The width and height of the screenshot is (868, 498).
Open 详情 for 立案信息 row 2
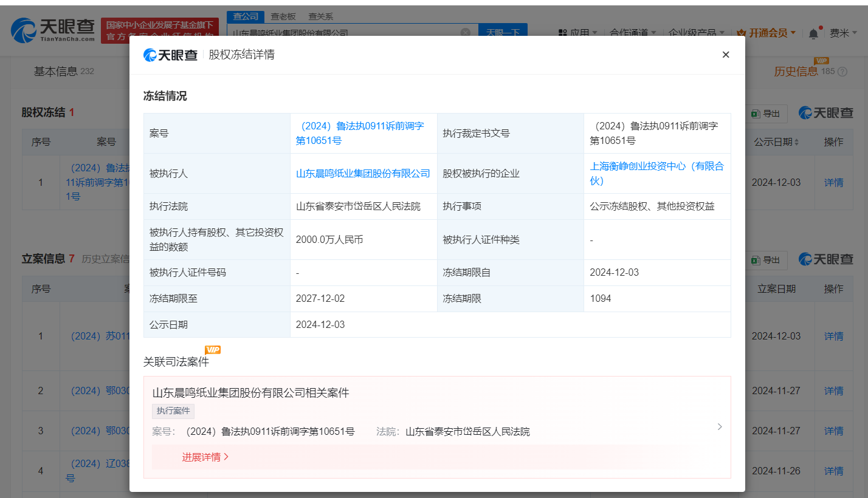(833, 391)
